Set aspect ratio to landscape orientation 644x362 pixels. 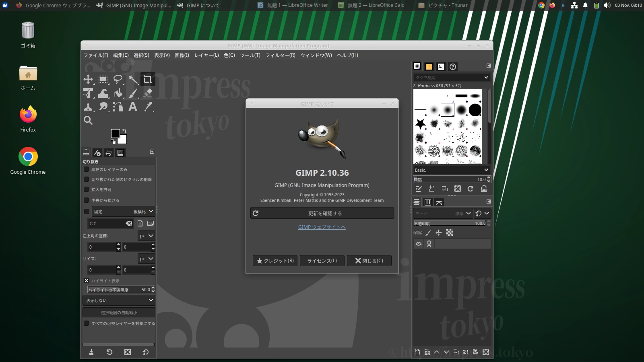tap(151, 223)
